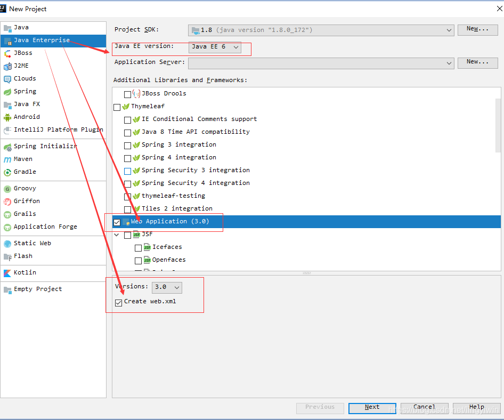Select Java Enterprise project type

coord(53,41)
